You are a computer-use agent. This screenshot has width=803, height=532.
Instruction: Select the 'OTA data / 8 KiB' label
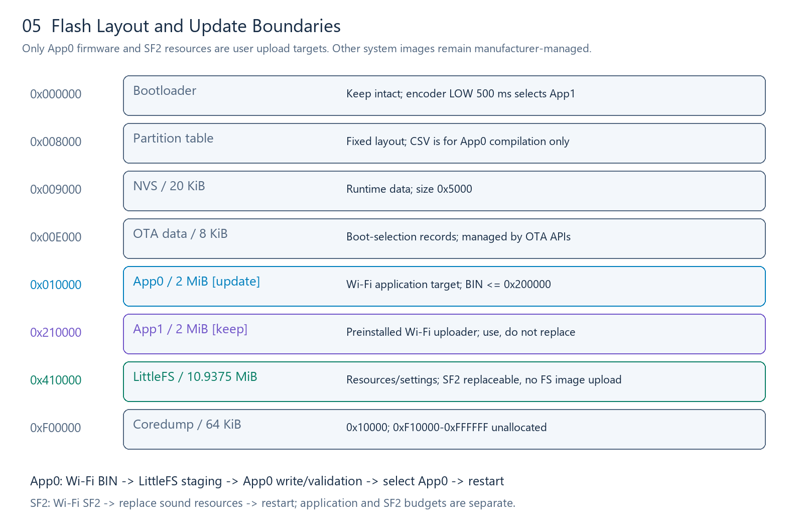point(180,234)
